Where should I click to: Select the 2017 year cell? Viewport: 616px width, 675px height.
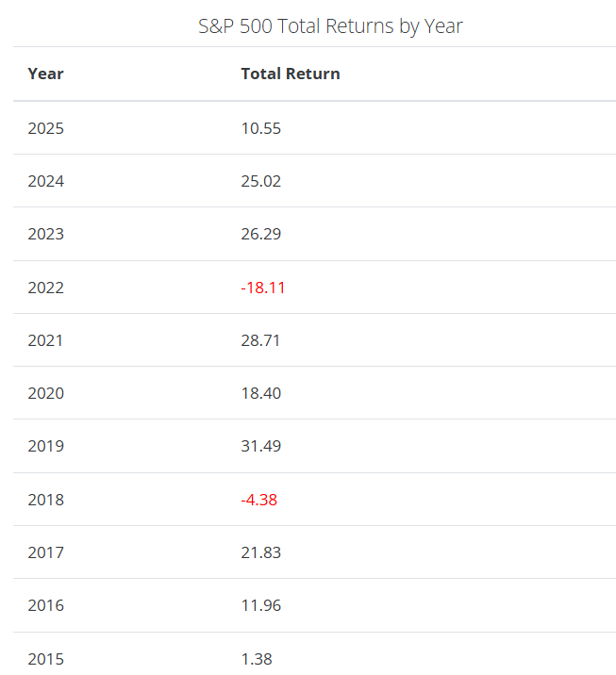coord(45,552)
